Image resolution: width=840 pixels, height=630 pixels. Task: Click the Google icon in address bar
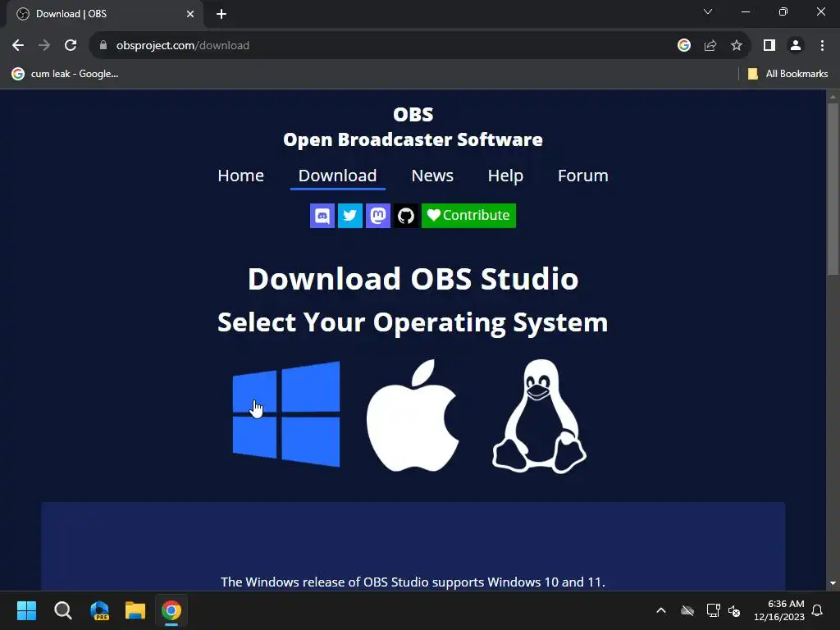(x=683, y=46)
